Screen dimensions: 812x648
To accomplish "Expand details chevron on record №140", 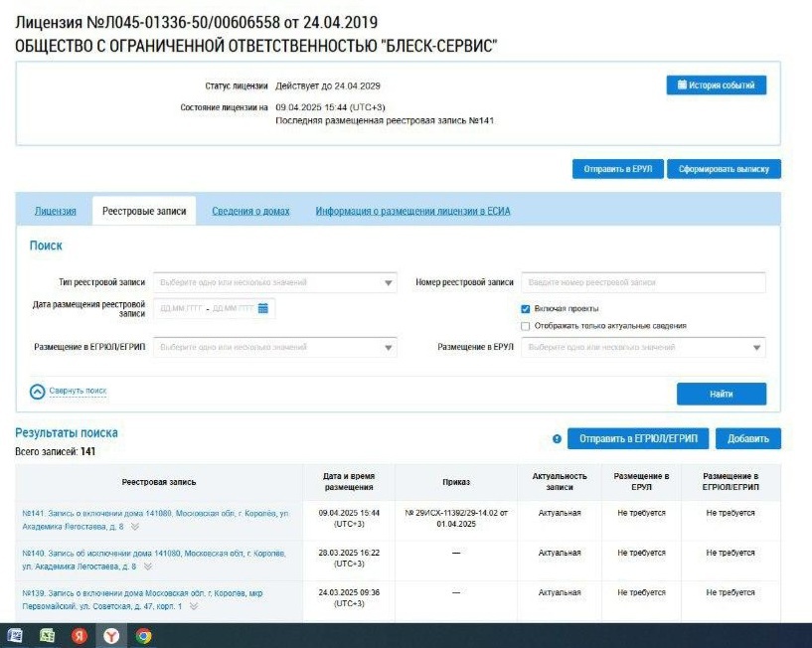I will point(146,565).
